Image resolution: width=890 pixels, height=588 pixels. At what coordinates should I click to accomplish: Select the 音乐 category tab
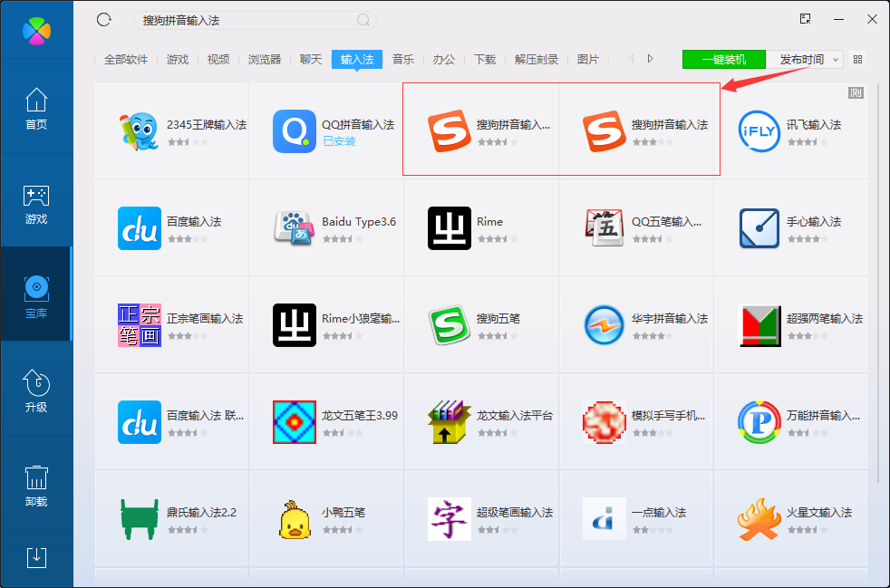click(x=403, y=59)
